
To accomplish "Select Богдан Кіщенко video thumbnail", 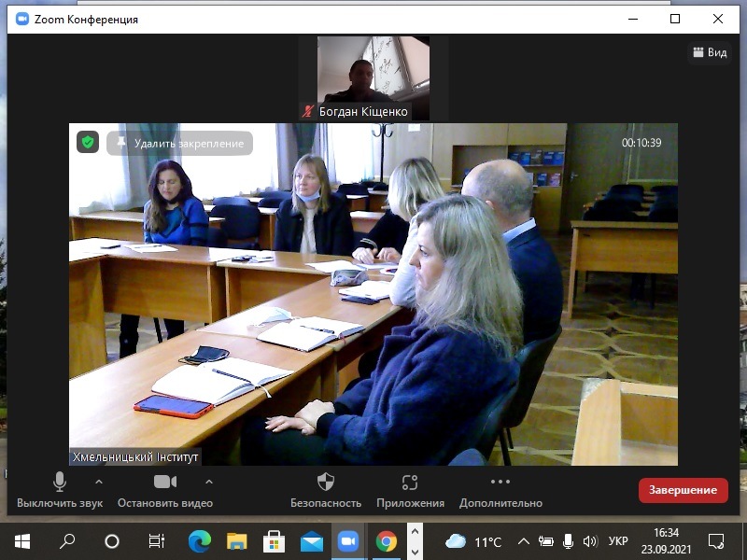I will [373, 77].
